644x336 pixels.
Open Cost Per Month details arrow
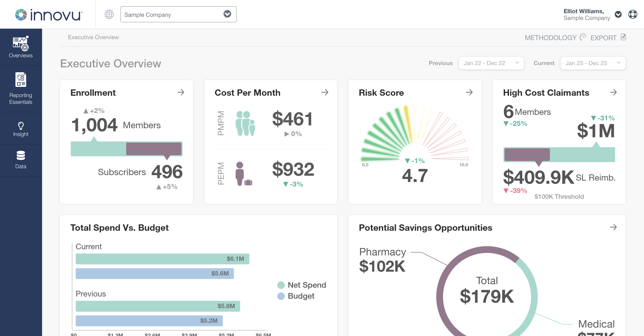325,92
